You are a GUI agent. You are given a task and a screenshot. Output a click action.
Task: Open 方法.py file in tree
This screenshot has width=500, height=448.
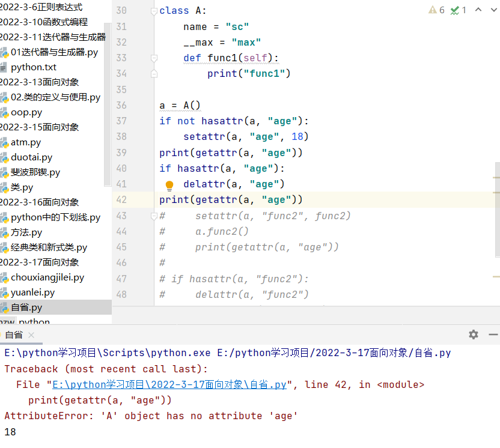tap(26, 232)
